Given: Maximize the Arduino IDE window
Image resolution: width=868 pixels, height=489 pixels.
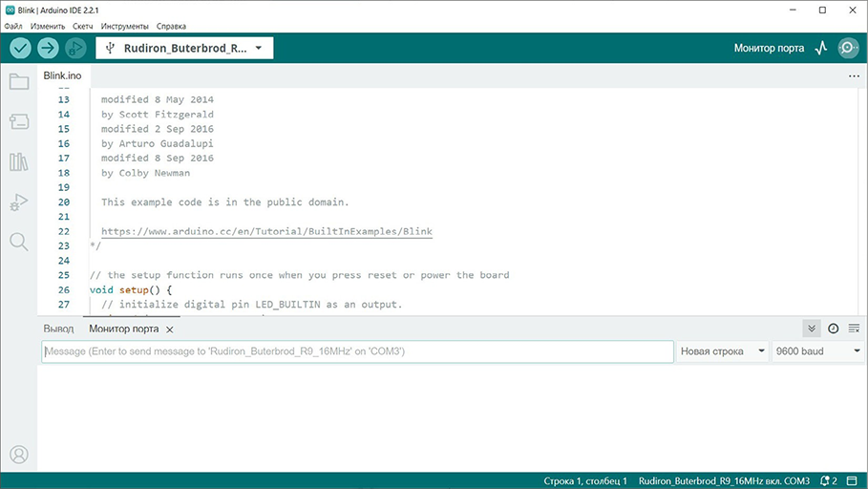Looking at the screenshot, I should 822,10.
